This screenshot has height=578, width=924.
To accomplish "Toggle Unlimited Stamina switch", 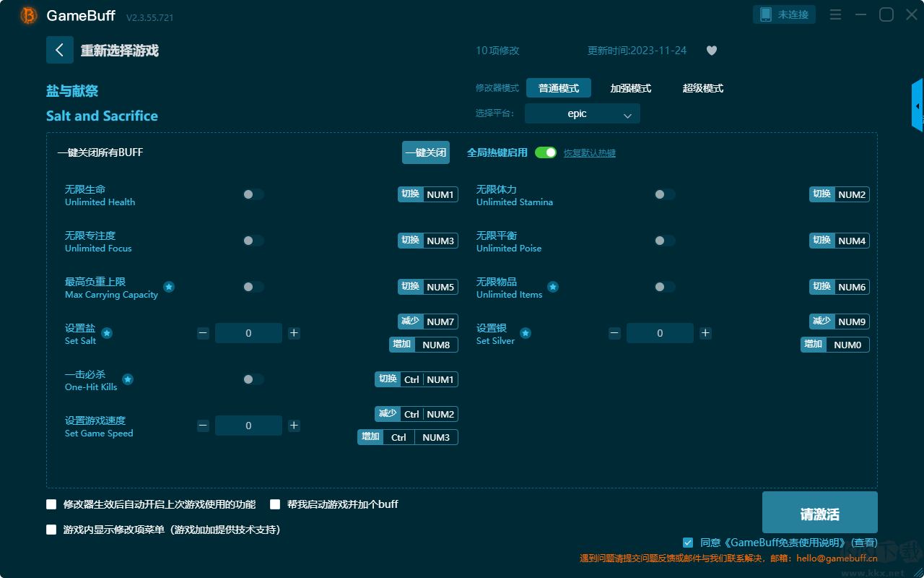I will coord(665,194).
